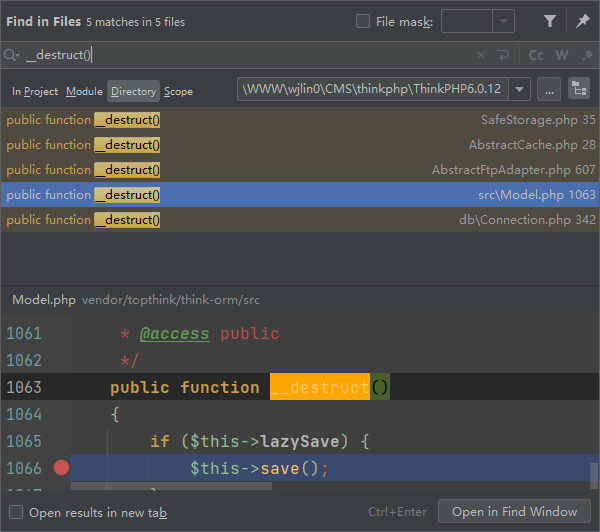Viewport: 600px width, 532px height.
Task: Expand the directory path dropdown
Action: [x=519, y=89]
